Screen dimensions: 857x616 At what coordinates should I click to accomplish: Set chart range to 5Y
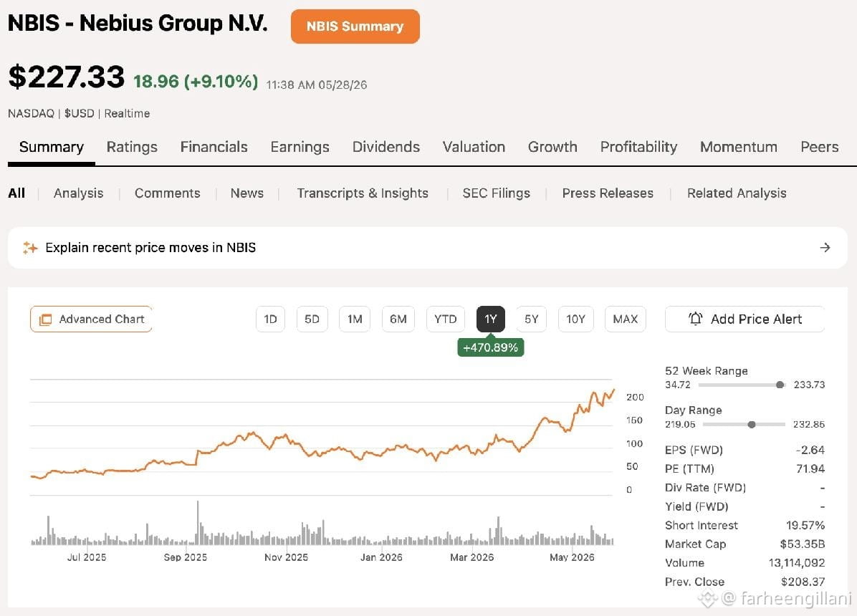point(532,319)
